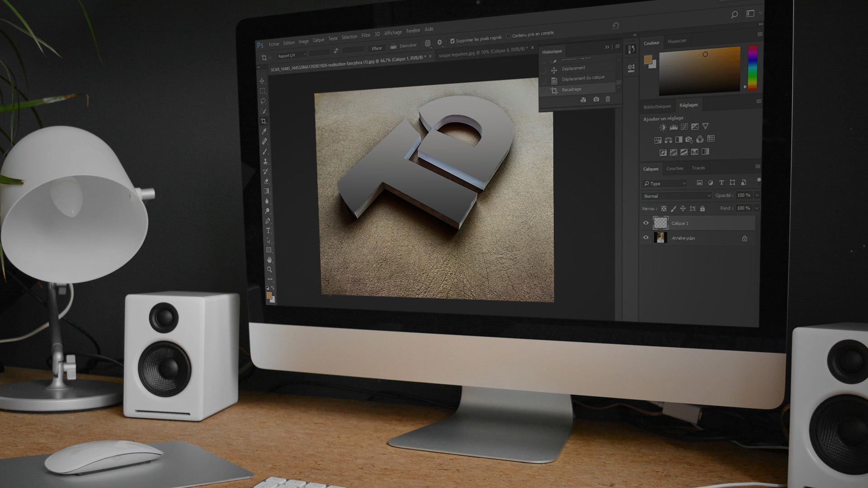
Task: Switch to soupe-legumes.jpg document tab
Action: tap(483, 52)
